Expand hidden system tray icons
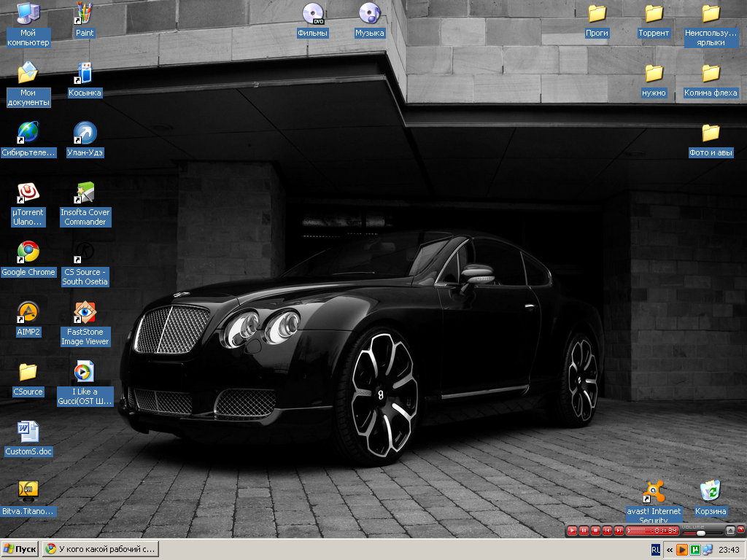 click(670, 550)
